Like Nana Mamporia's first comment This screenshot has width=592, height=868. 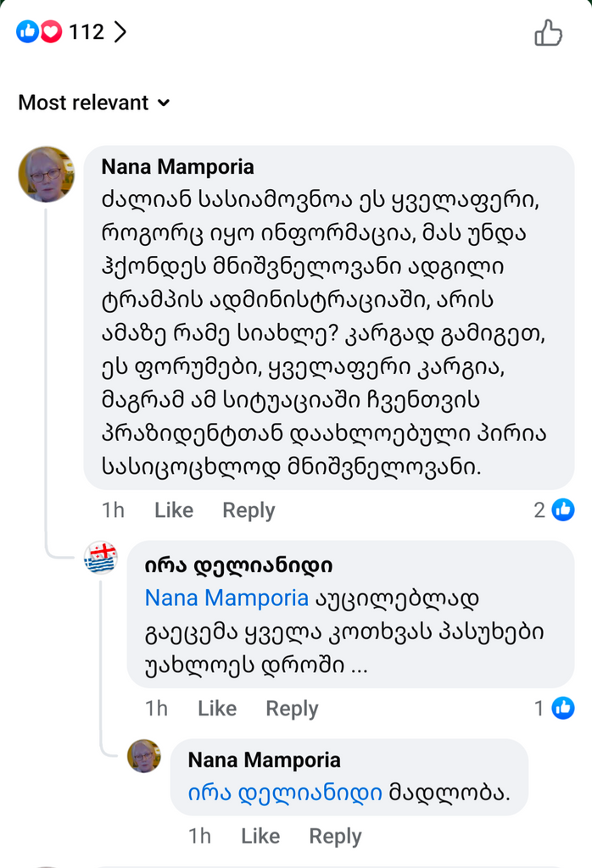click(x=174, y=510)
